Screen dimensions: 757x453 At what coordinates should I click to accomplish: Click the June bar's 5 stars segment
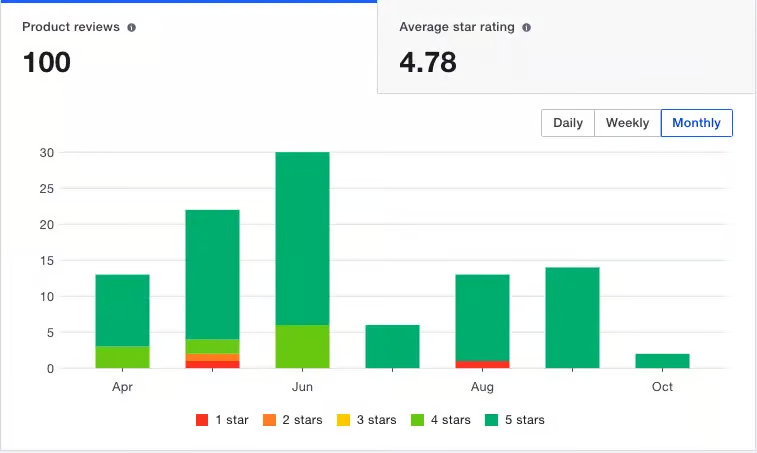302,238
